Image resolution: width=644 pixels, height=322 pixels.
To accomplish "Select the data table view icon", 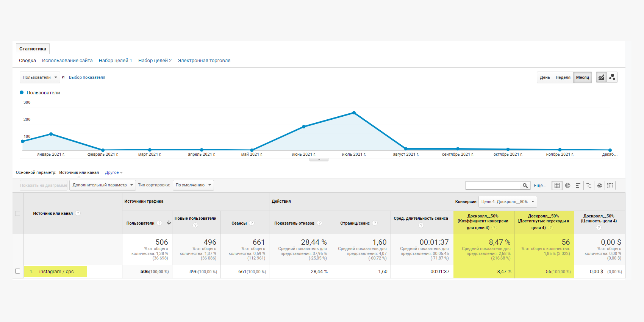I will [557, 186].
